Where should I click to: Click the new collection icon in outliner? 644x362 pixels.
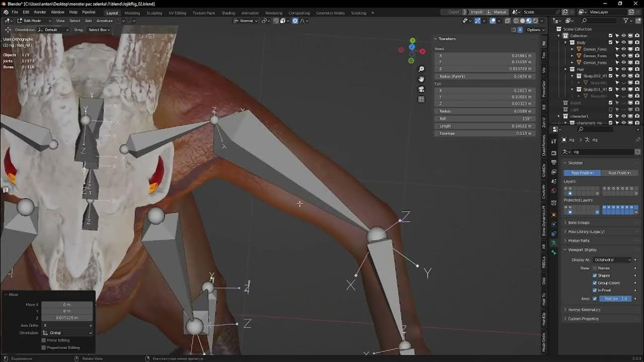638,21
